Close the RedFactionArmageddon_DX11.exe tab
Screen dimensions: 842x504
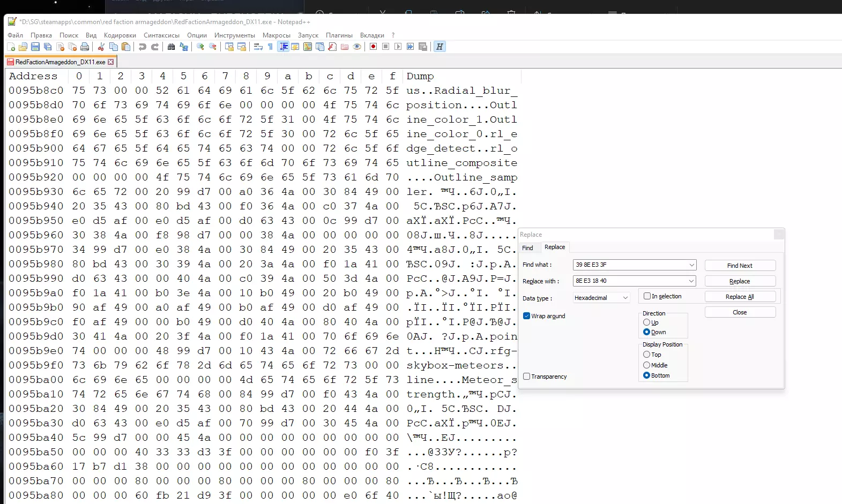point(111,62)
